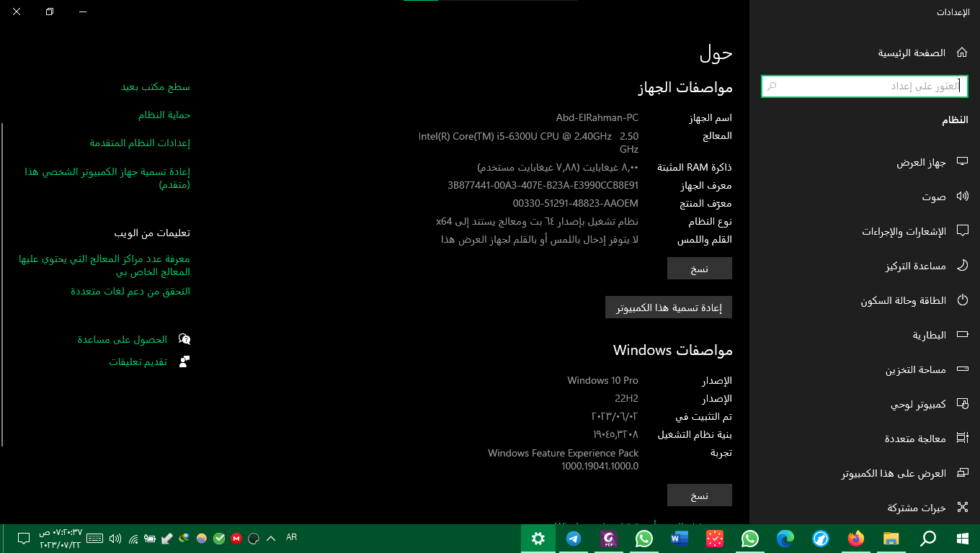Viewport: 980px width, 553px height.
Task: Click Safely Remove Hardware tray icon
Action: coord(167,538)
